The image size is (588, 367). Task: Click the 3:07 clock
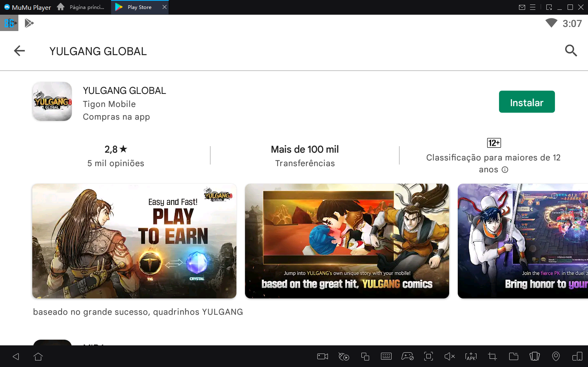point(572,24)
